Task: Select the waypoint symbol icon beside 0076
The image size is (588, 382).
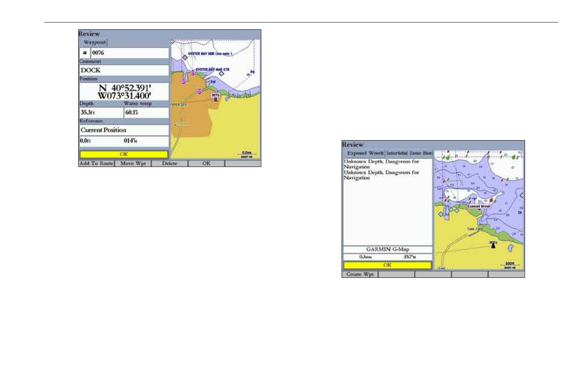Action: (x=85, y=53)
